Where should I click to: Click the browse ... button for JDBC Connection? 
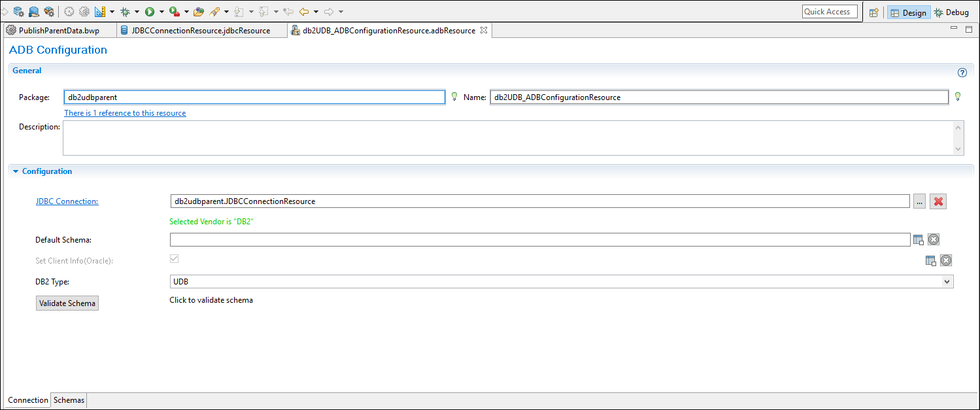[x=920, y=201]
